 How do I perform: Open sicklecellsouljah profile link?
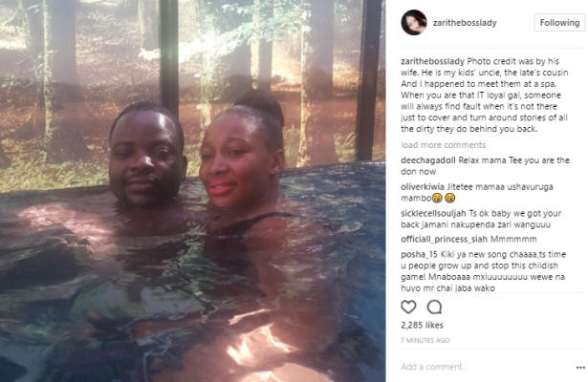[433, 214]
